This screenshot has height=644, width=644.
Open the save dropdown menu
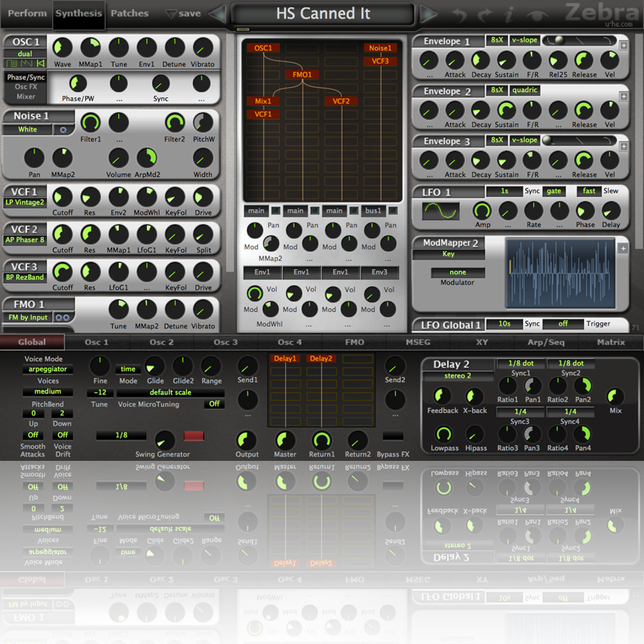tap(183, 14)
